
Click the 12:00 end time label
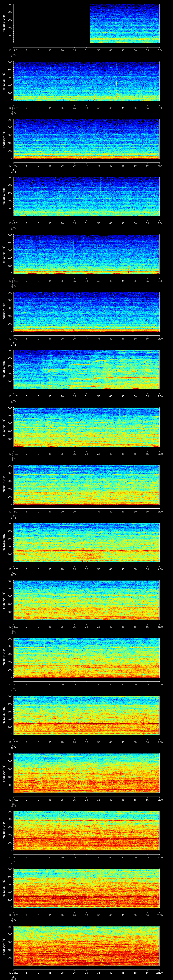point(160,454)
